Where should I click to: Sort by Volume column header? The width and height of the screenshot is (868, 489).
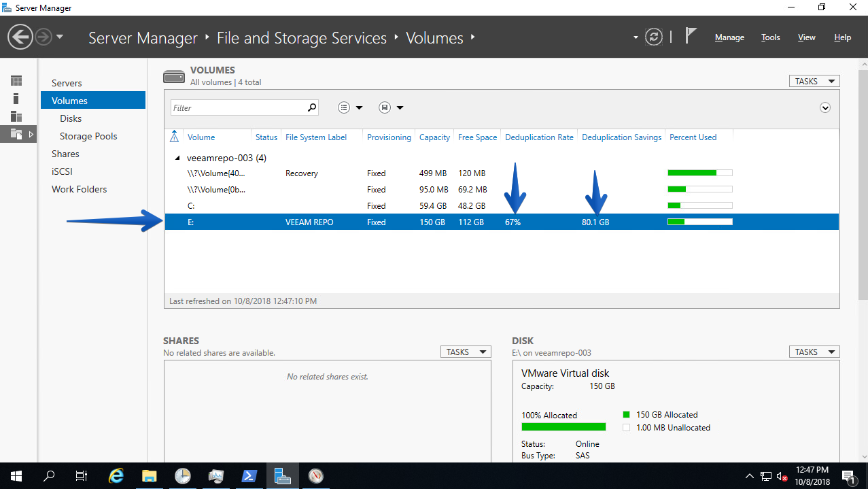(201, 137)
